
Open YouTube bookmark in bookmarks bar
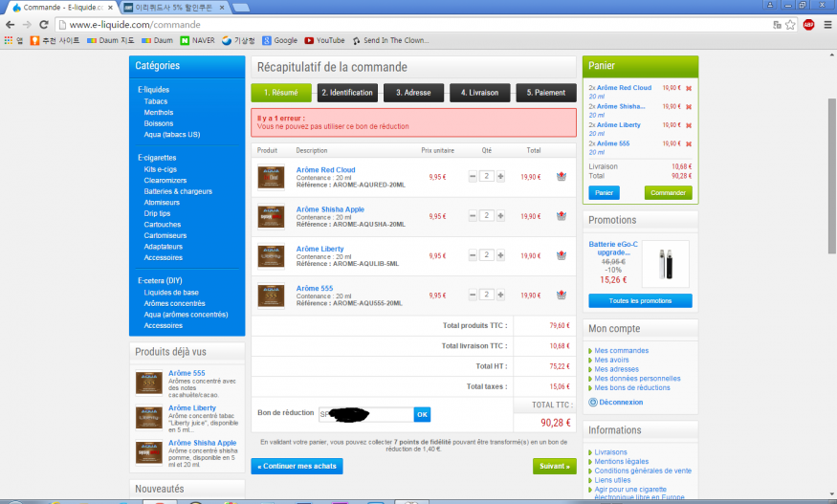[324, 41]
